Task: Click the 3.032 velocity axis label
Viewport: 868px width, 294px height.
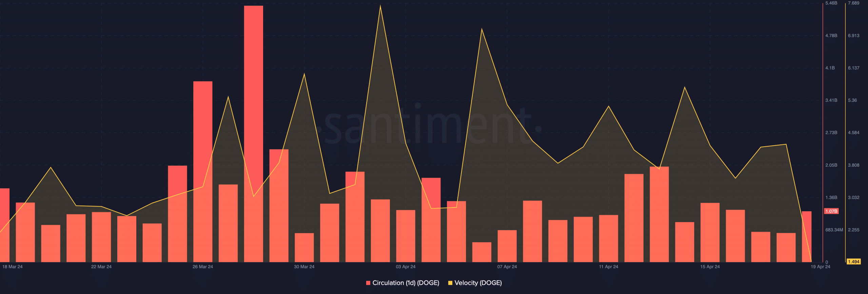Action: [x=854, y=197]
